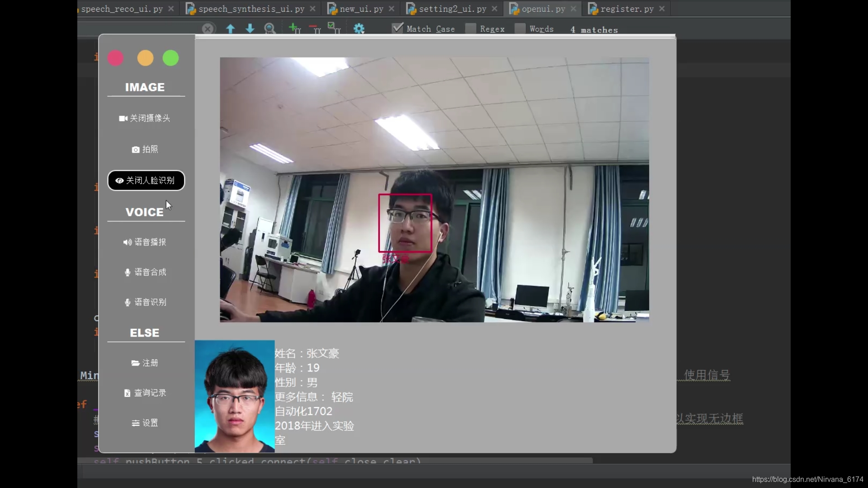Open 语音合成 speech synthesis
This screenshot has width=868, height=488.
click(x=145, y=272)
